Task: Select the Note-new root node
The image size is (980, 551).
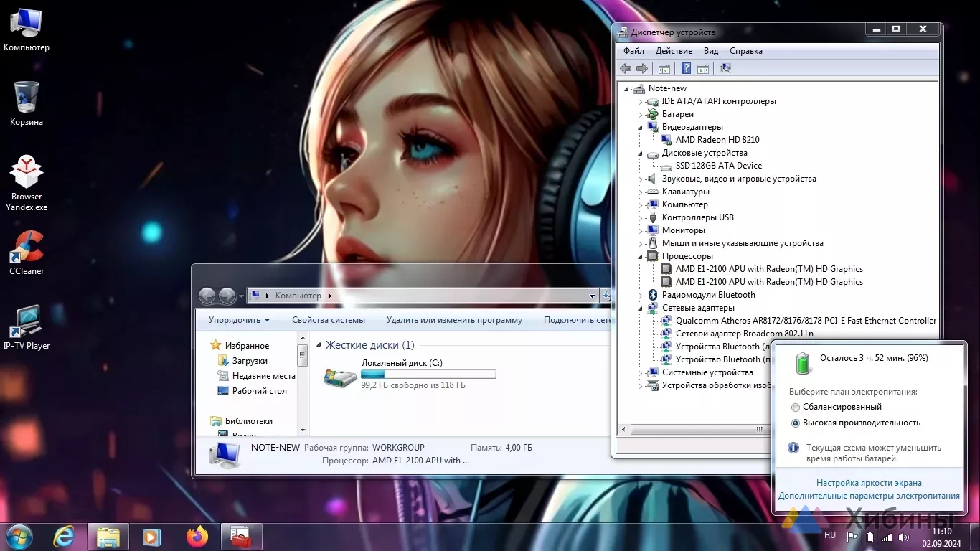Action: 667,88
